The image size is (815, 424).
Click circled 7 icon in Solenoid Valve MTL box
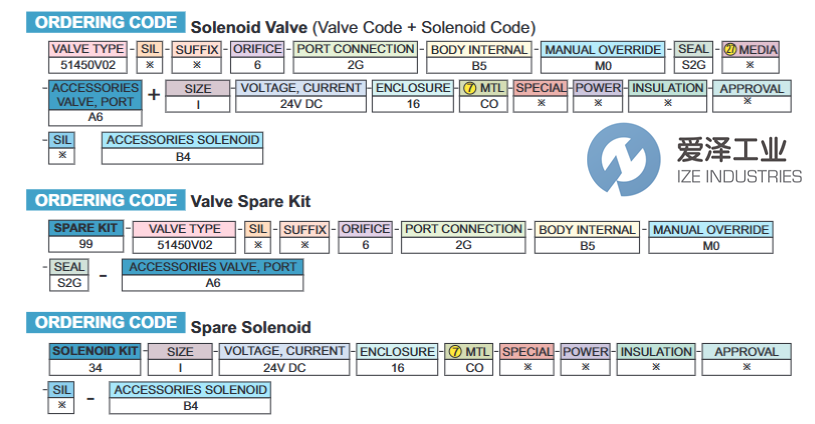pyautogui.click(x=469, y=88)
